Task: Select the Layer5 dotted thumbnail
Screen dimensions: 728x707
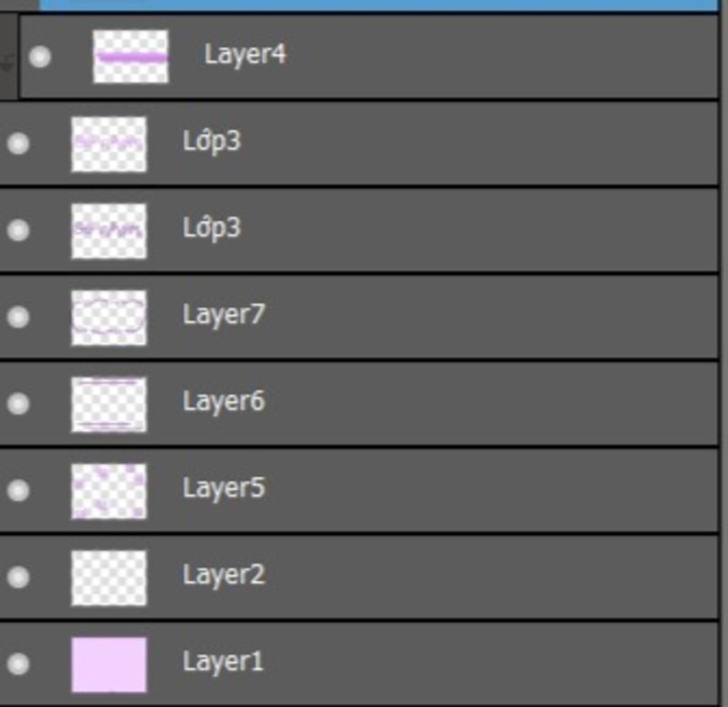Action: [x=109, y=491]
